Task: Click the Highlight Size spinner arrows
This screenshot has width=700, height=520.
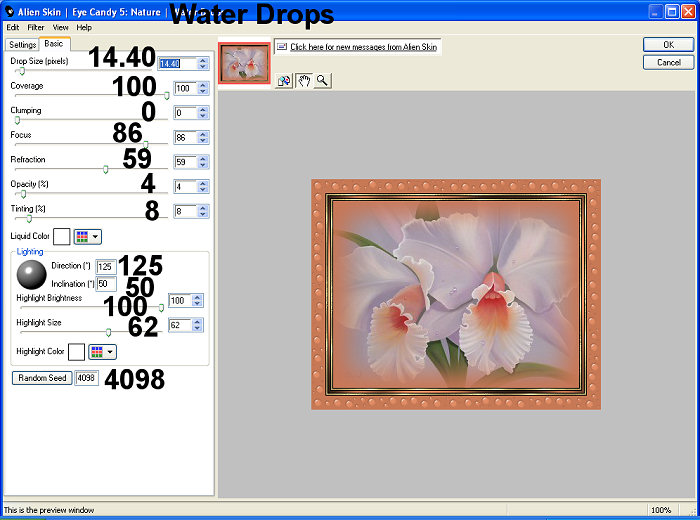Action: [x=197, y=325]
